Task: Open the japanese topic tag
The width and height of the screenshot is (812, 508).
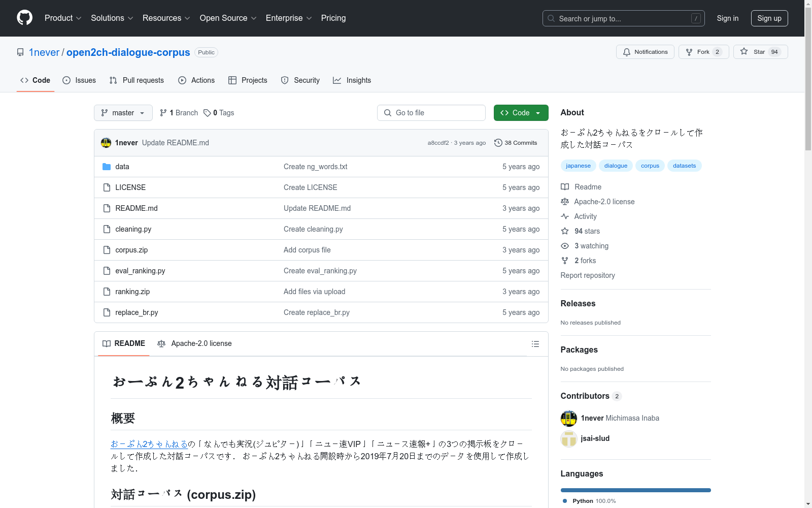Action: [578, 166]
